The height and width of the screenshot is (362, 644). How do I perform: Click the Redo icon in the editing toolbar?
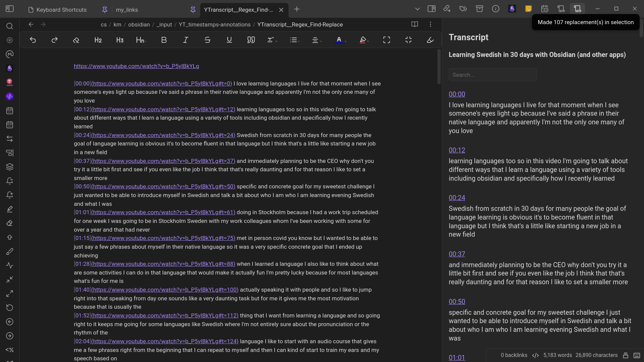[x=54, y=40]
